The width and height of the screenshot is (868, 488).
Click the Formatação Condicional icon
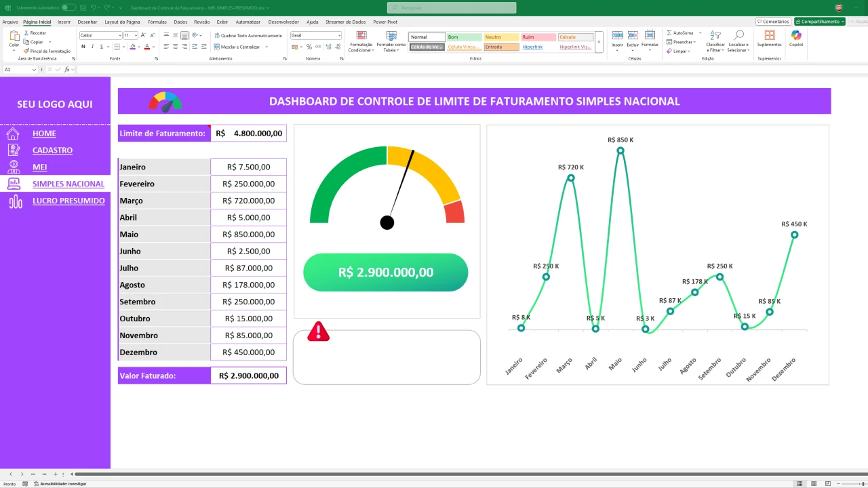[x=361, y=41]
